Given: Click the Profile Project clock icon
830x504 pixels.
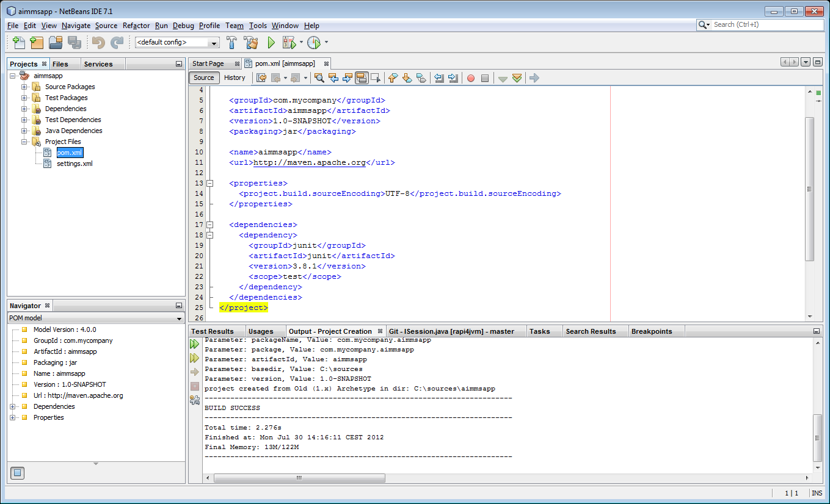Looking at the screenshot, I should pyautogui.click(x=314, y=43).
